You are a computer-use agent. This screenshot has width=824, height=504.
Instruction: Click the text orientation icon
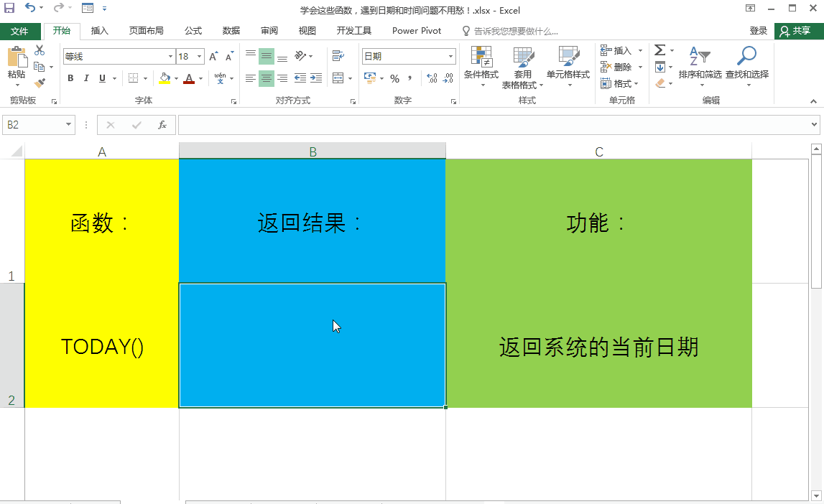[300, 56]
